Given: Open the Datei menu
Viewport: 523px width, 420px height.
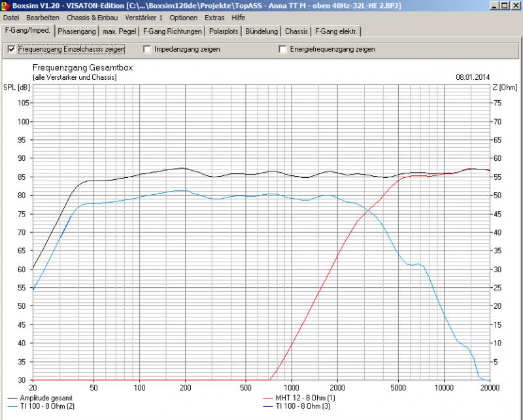Looking at the screenshot, I should 12,18.
